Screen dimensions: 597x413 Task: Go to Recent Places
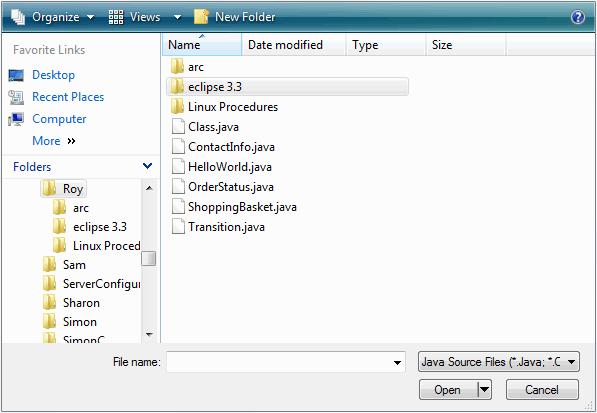(68, 97)
